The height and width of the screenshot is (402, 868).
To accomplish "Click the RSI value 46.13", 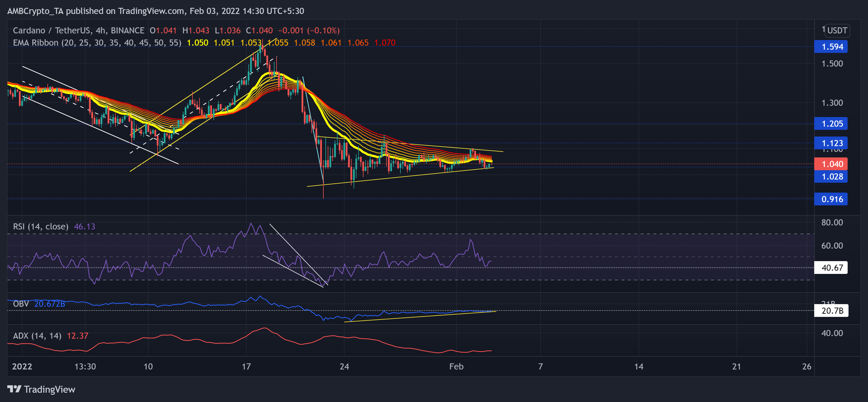I will coord(85,227).
